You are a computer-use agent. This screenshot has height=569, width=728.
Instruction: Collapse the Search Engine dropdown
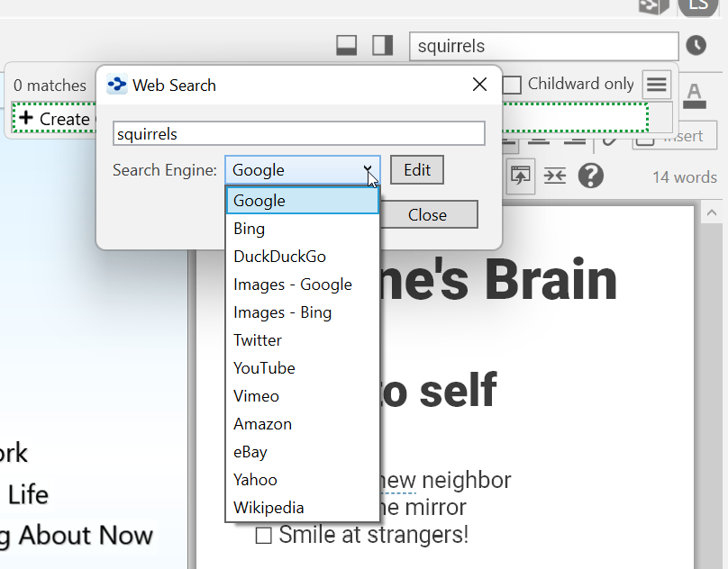coord(369,170)
